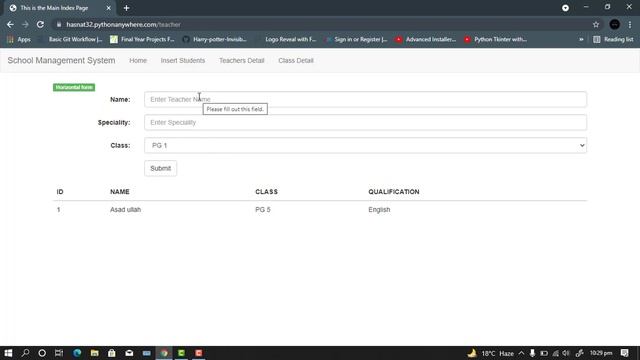This screenshot has height=360, width=640.
Task: Open the Chrome profile avatar
Action: 615,24
